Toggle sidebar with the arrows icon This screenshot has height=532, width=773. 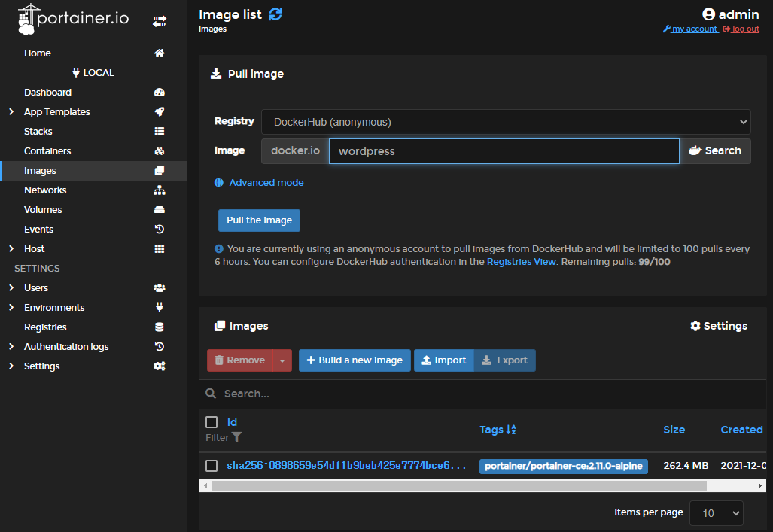point(160,21)
